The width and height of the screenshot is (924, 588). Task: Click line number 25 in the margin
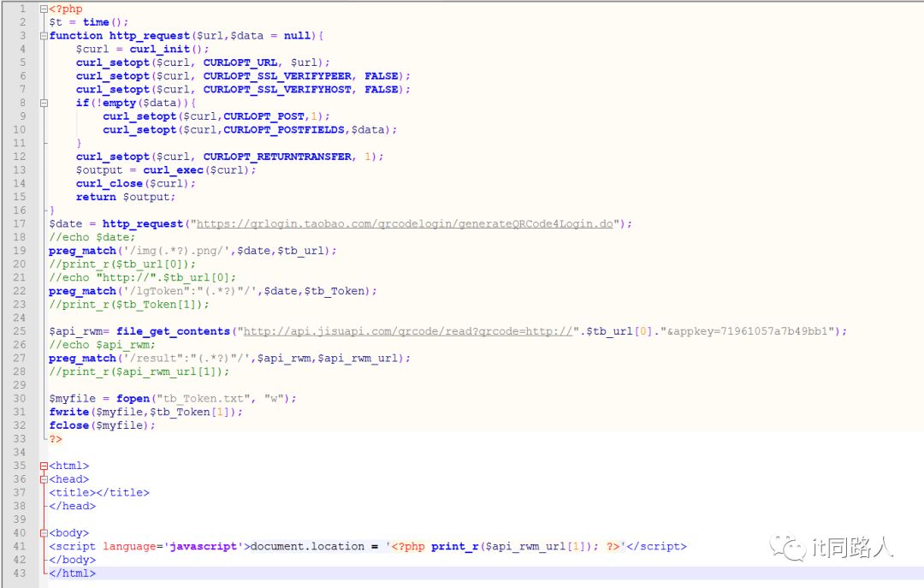click(x=20, y=331)
